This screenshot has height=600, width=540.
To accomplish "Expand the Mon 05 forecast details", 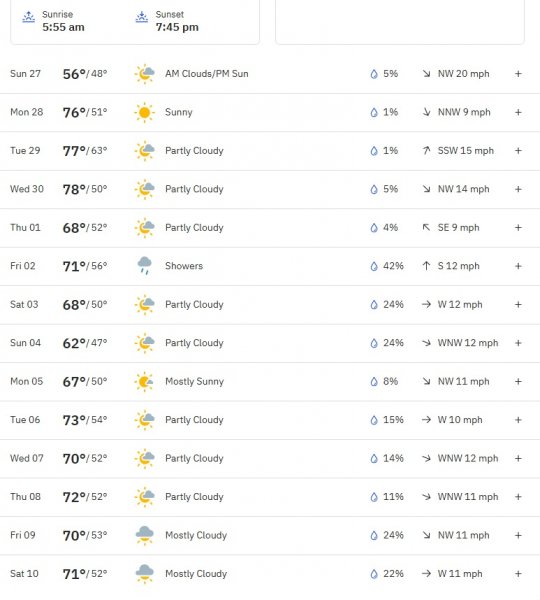I will tap(518, 381).
